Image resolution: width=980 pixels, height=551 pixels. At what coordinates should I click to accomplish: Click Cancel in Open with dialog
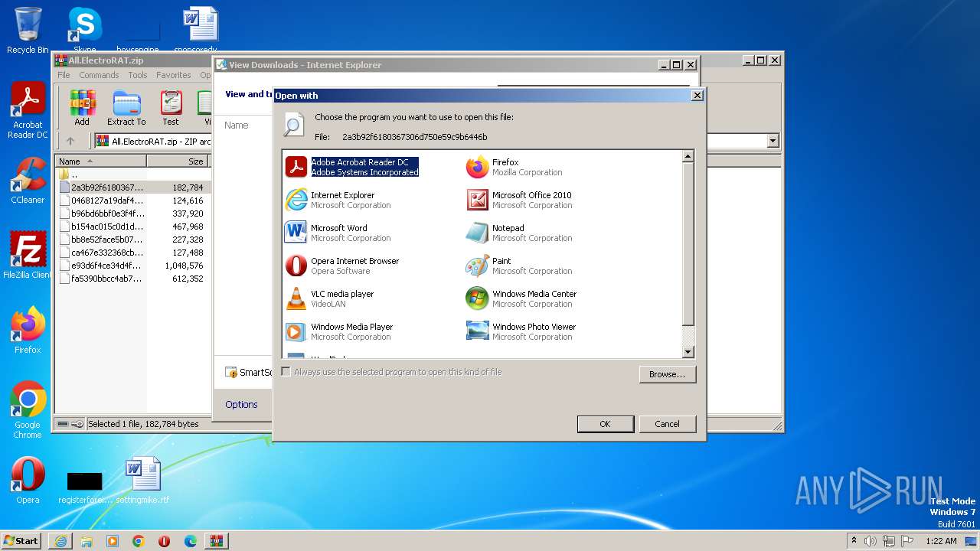pyautogui.click(x=667, y=424)
